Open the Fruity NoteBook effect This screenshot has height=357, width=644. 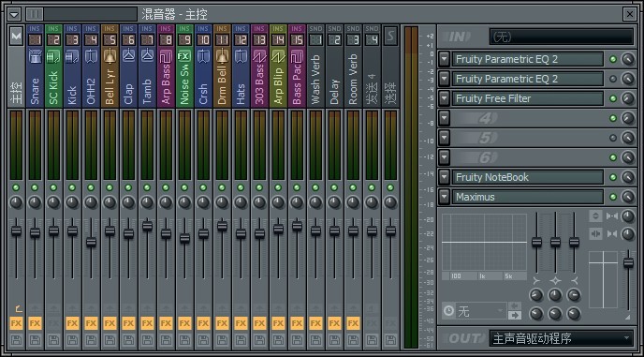(528, 177)
